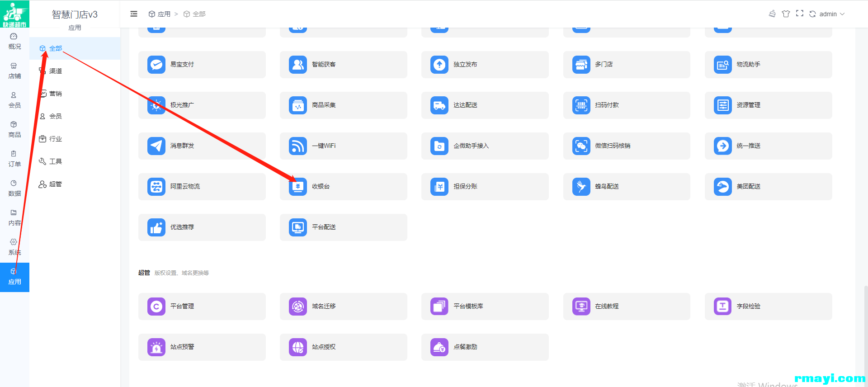
Task: Open the 点餐激励 app icon
Action: pyautogui.click(x=439, y=347)
